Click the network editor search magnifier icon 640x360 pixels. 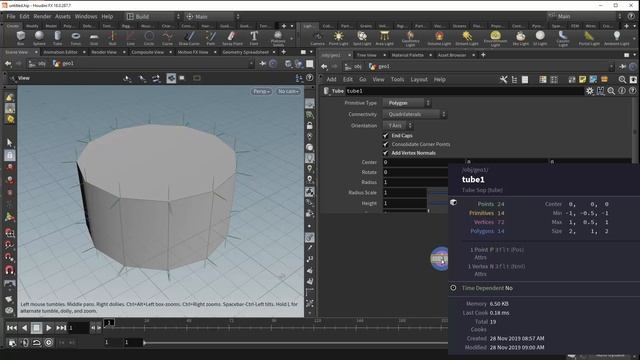622,80
